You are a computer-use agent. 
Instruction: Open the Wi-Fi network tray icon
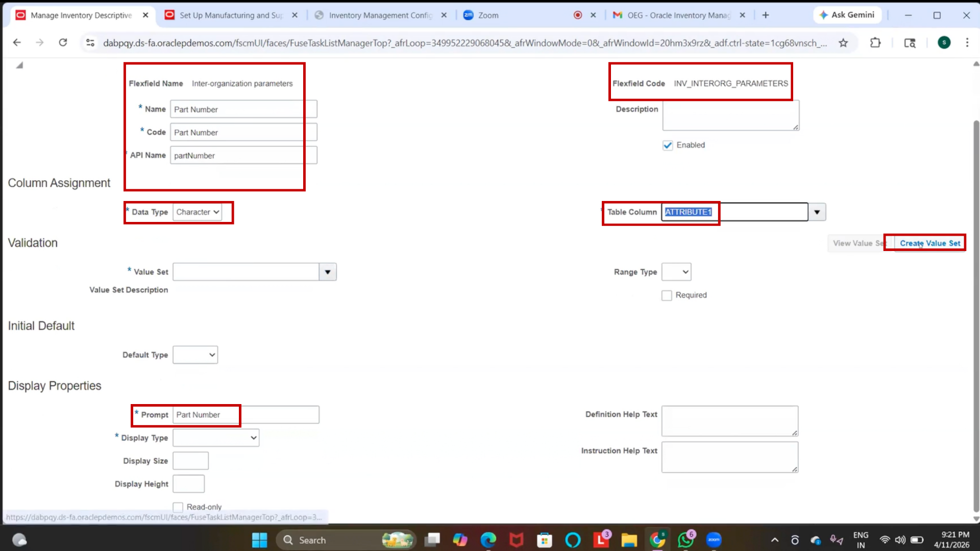885,540
